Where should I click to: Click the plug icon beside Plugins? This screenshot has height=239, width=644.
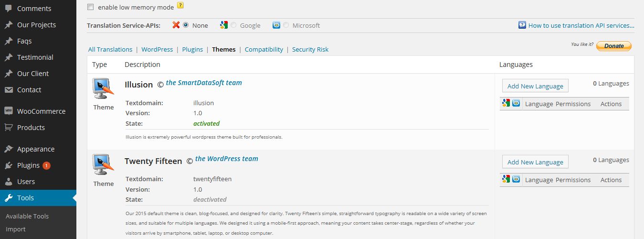[9, 165]
